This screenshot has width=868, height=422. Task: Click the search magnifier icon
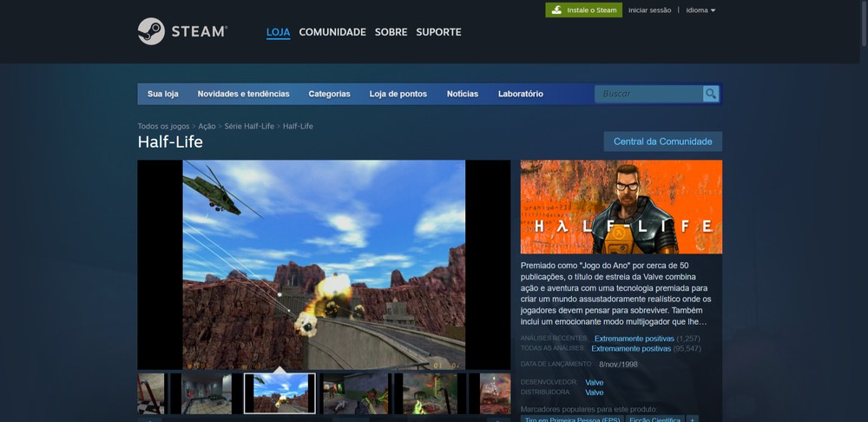(x=711, y=94)
